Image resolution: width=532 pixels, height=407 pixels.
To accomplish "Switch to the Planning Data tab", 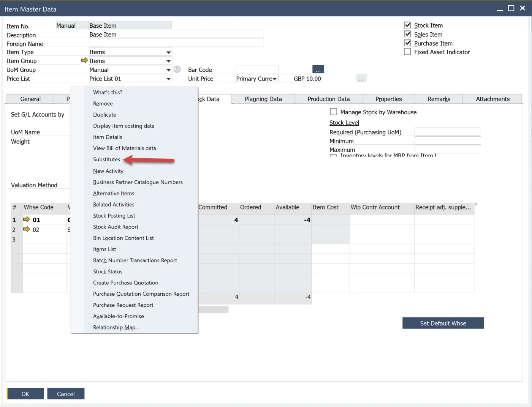I will 263,99.
